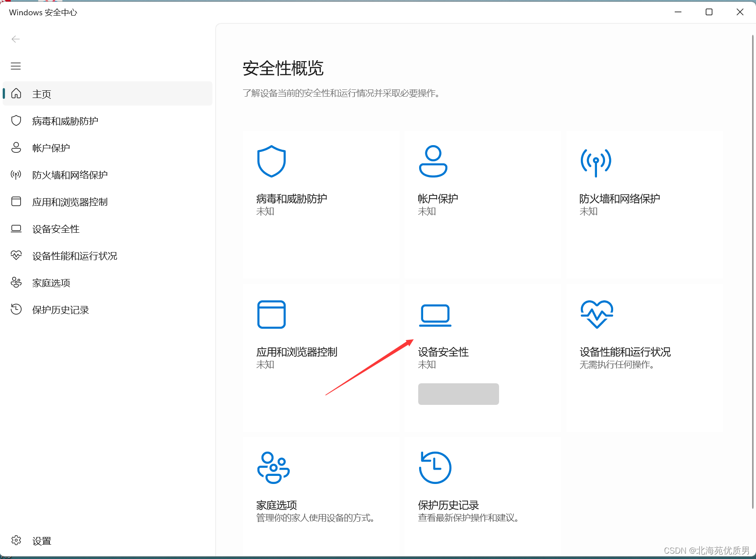Open the 病毒和威胁防护 card title

[x=292, y=199]
